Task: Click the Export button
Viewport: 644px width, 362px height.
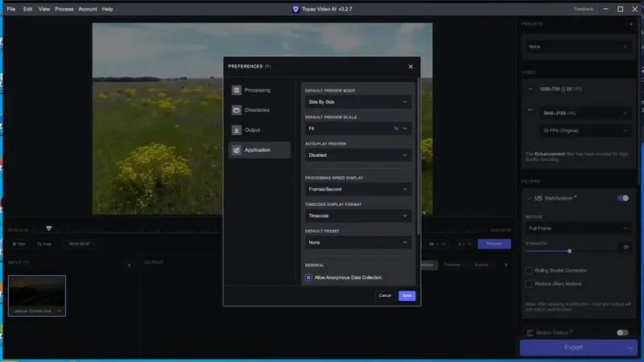Action: tap(572, 348)
